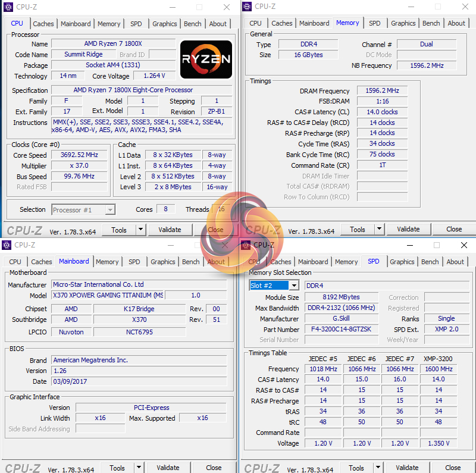Click Tools button in top-right Memory window

pos(358,230)
